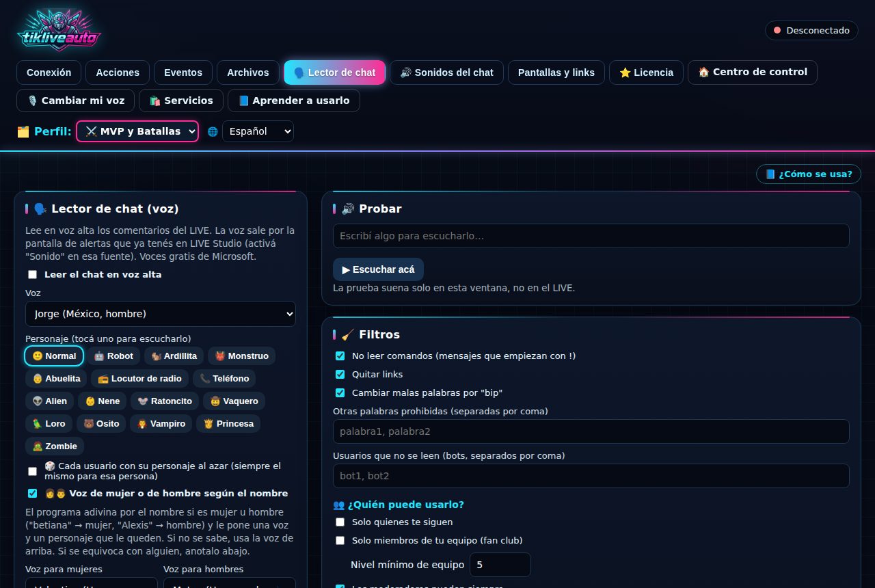Check Solo miembros de tu equipo
875x588 pixels.
340,540
